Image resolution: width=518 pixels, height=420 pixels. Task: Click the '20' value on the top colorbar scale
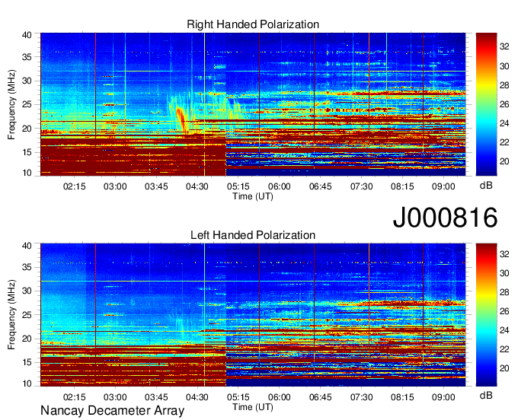pos(504,161)
